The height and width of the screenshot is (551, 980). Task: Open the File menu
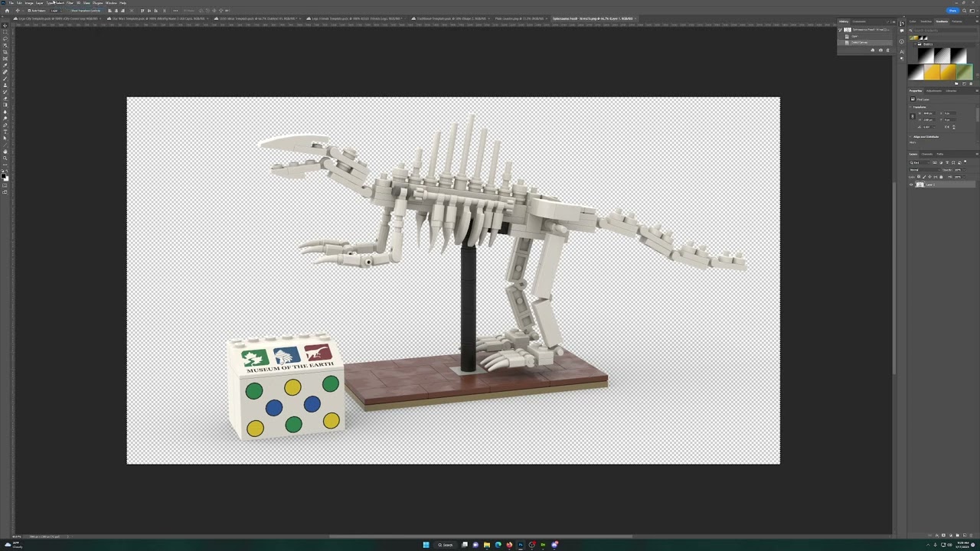[x=11, y=3]
